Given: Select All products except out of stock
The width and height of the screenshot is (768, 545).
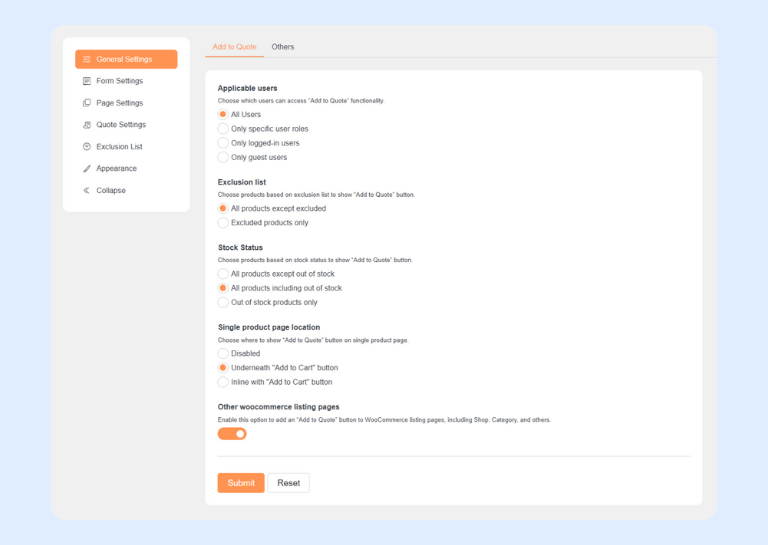Looking at the screenshot, I should pyautogui.click(x=223, y=274).
